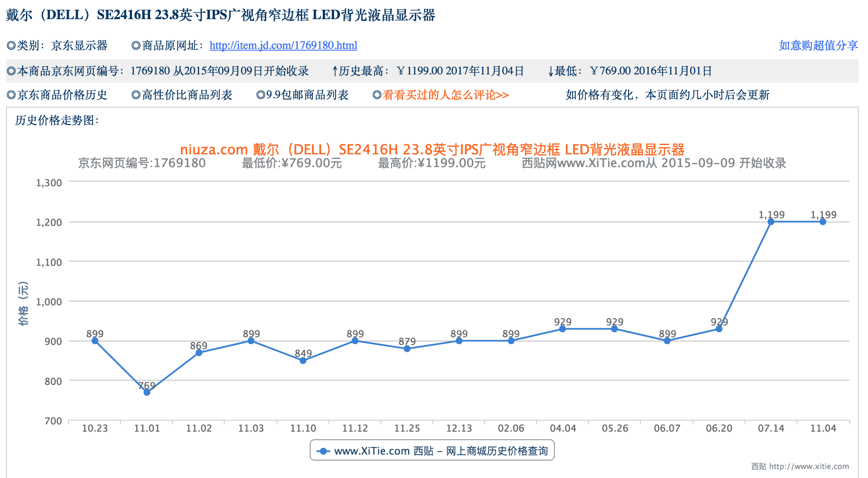Click the 最低 ￥769.00 2016年11月01日 text
This screenshot has width=868, height=478.
(x=630, y=71)
